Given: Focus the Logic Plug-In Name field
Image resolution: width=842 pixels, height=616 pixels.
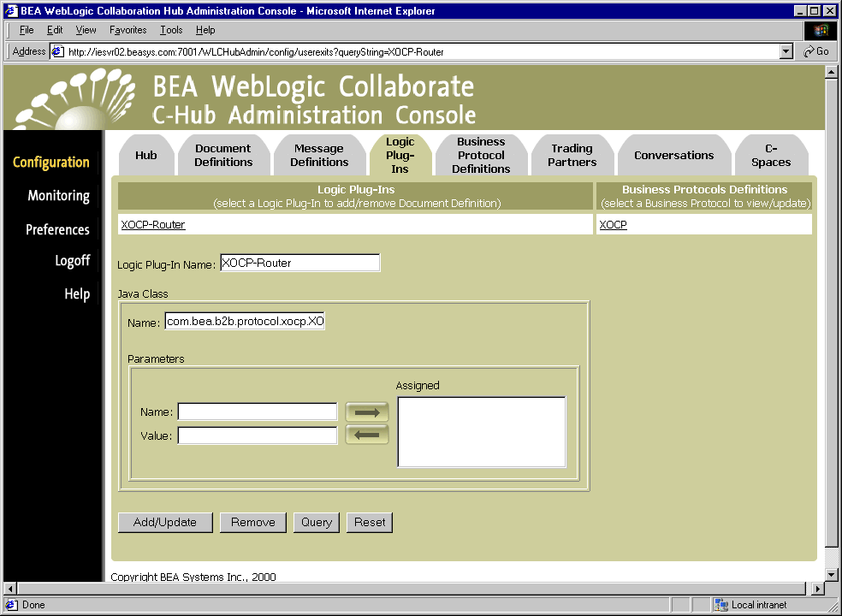Looking at the screenshot, I should tap(300, 263).
